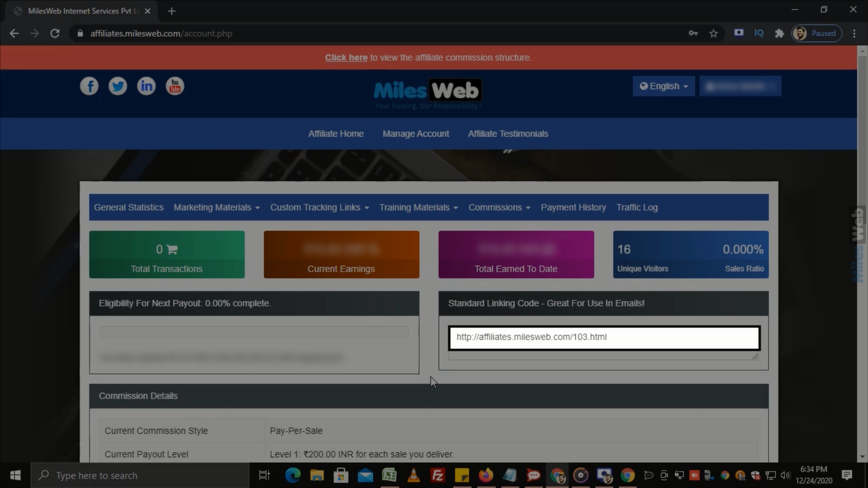Screen dimensions: 868x488
Task: Click the 'Click here' commission structure link
Action: (x=346, y=57)
